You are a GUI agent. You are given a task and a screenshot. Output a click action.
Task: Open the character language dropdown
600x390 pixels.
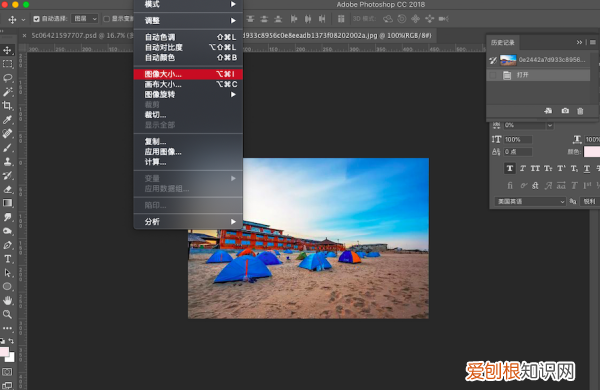530,201
